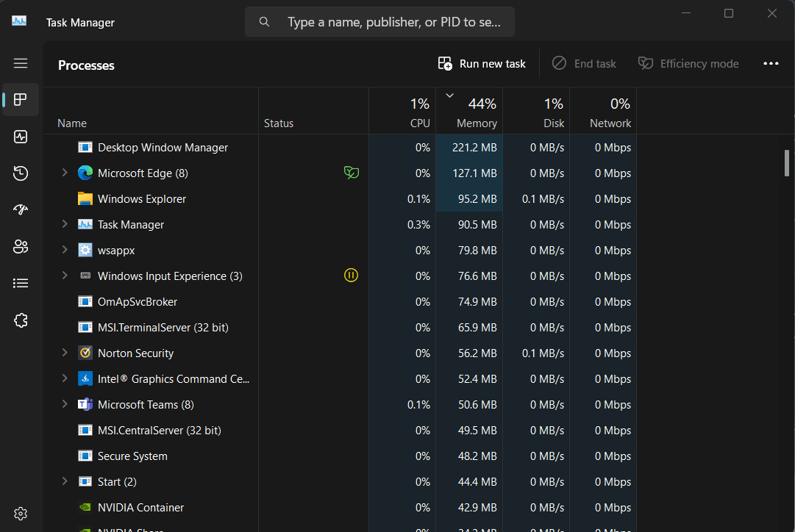Viewport: 795px width, 532px height.
Task: Expand the wsappx process group
Action: click(65, 250)
